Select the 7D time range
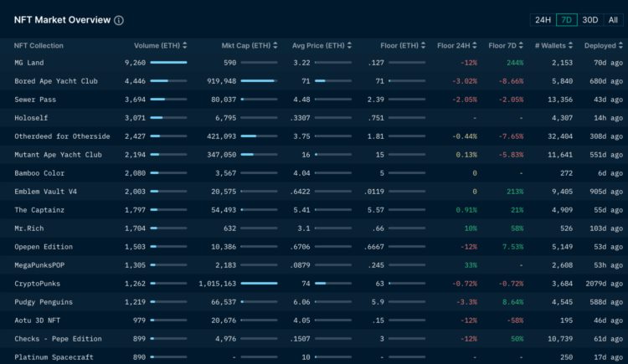 click(x=567, y=19)
